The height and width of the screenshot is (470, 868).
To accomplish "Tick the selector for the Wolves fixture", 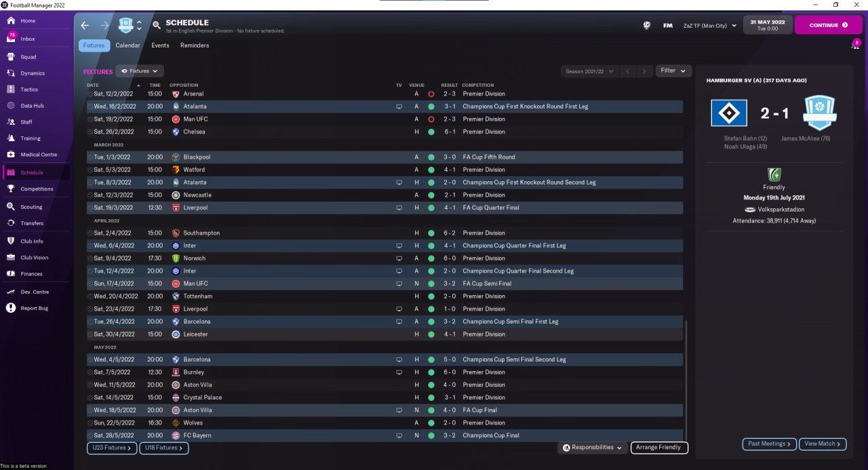I will [x=90, y=423].
